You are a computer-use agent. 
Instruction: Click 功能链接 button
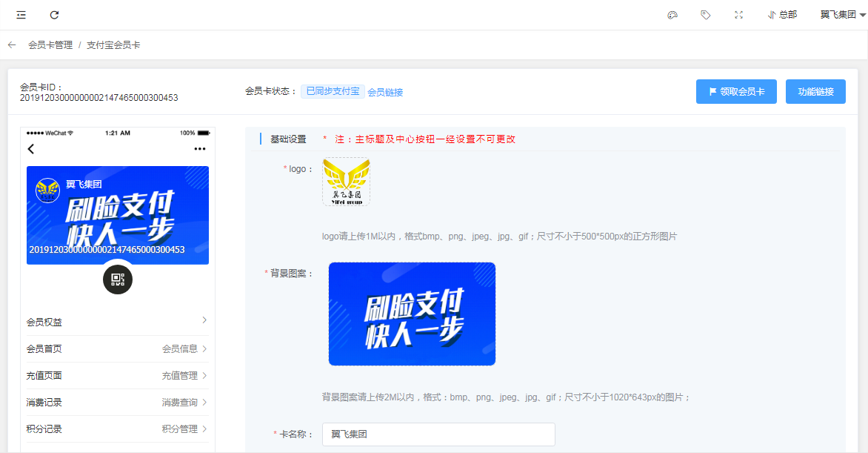[815, 91]
